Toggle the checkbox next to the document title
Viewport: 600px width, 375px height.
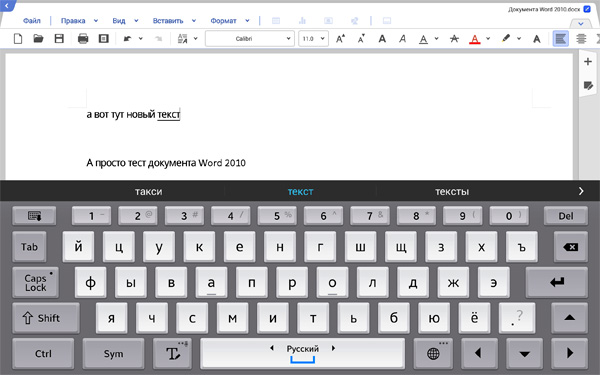[x=587, y=9]
